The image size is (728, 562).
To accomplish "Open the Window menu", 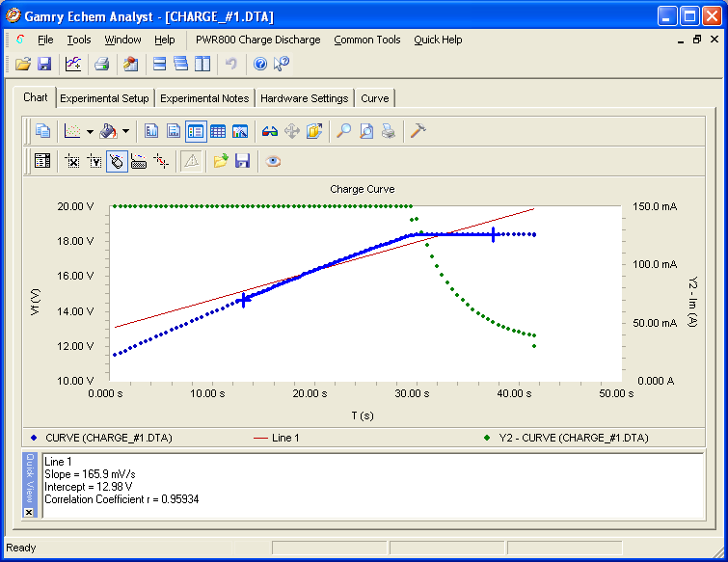I will [x=122, y=40].
